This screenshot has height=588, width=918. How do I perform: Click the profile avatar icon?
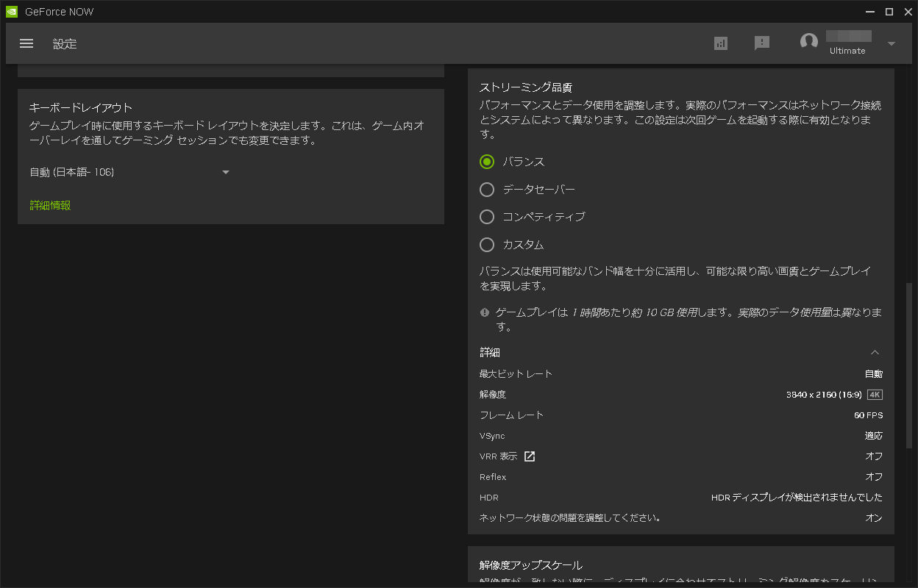809,42
